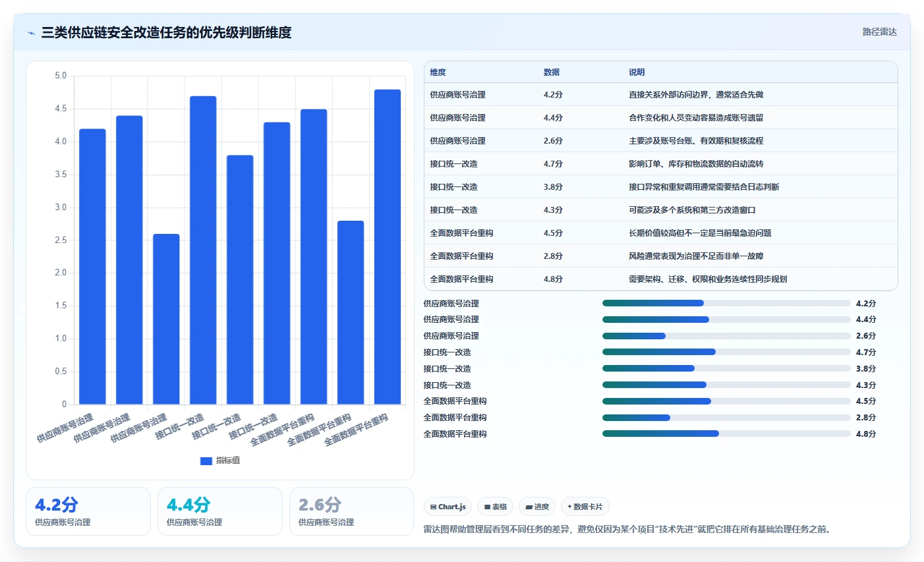Click the progress bar labeled 4.8分

726,434
